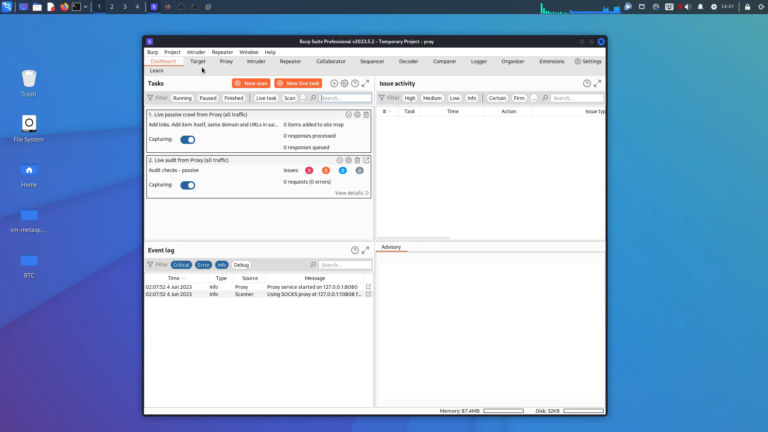
Task: Delete the Live audit from Proxy task
Action: pyautogui.click(x=358, y=160)
